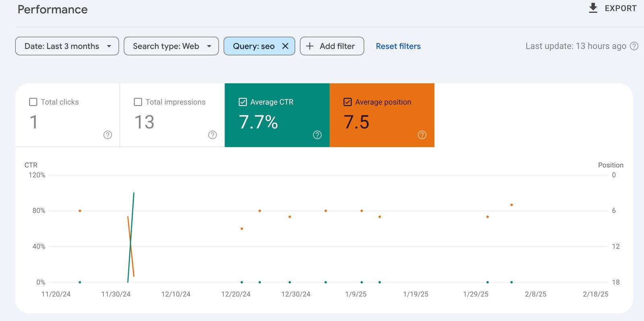Open Average CTR help question mark
The height and width of the screenshot is (321, 644).
click(317, 135)
